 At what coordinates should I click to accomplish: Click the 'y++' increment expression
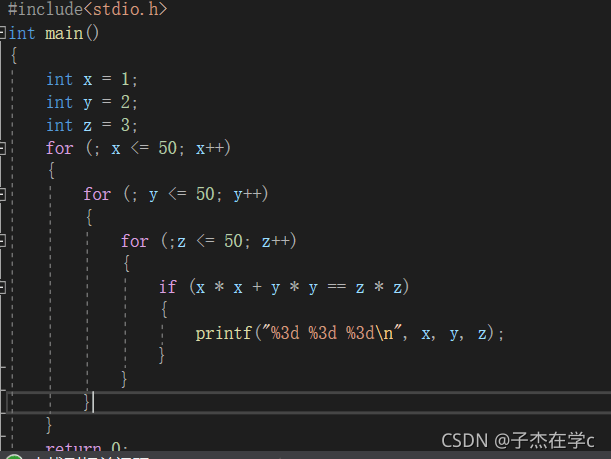[x=248, y=194]
